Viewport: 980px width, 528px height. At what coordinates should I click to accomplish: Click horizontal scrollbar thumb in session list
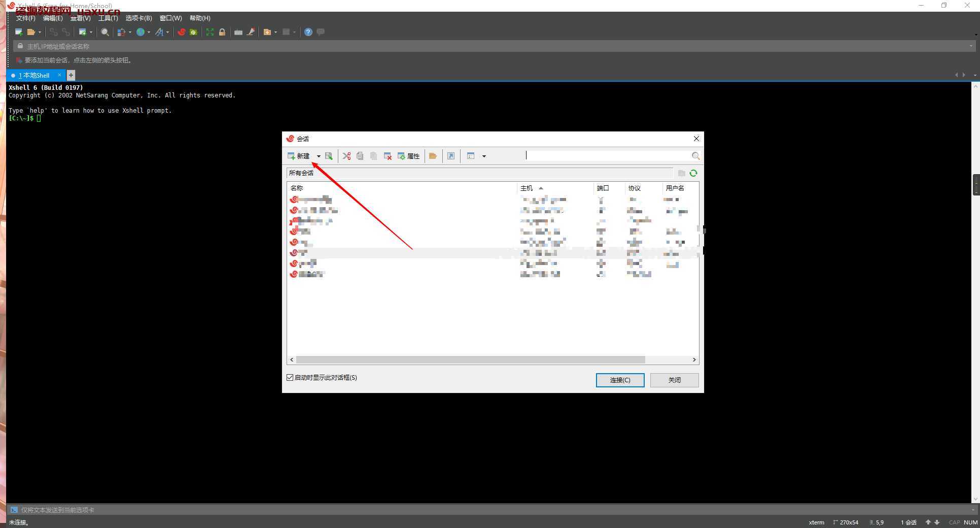470,359
